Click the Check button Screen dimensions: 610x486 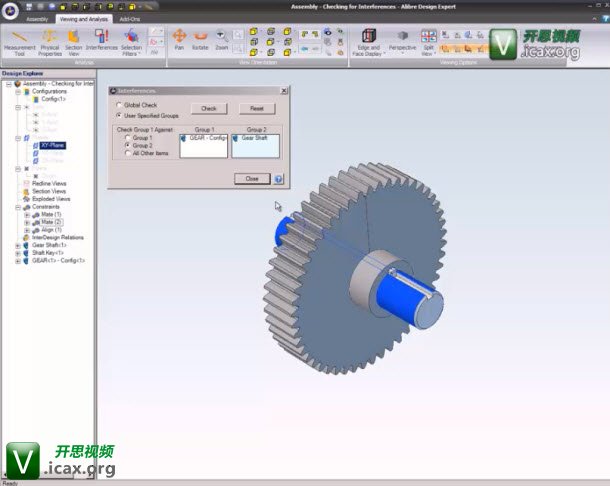209,109
